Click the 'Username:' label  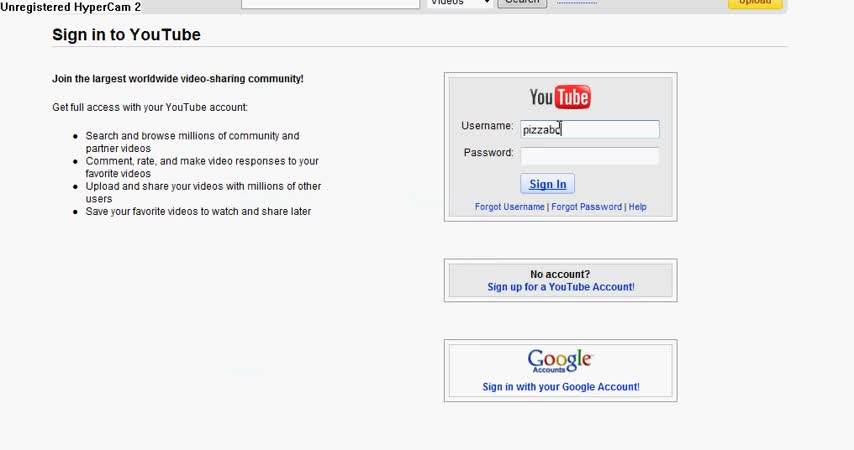coord(487,126)
